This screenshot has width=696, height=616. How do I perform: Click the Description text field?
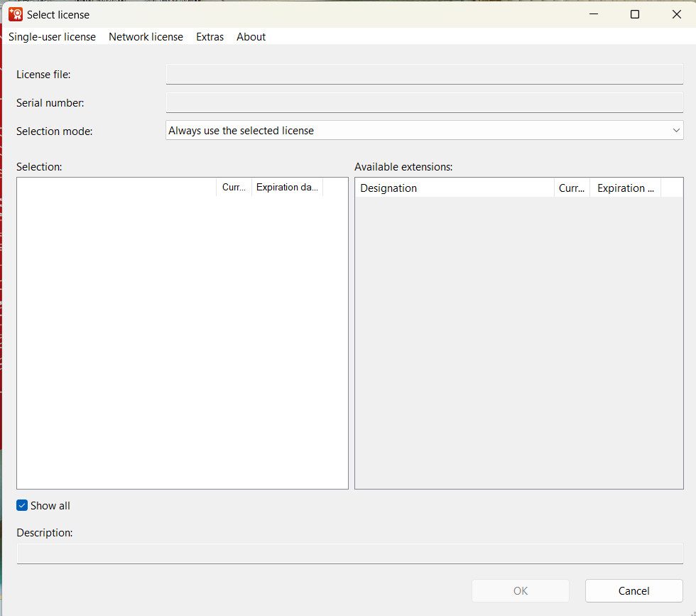tap(349, 553)
